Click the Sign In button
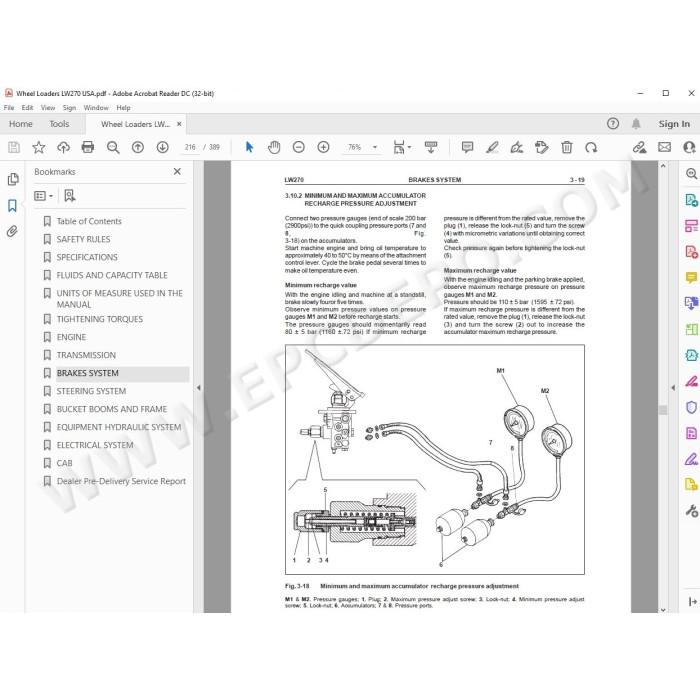 [x=674, y=124]
